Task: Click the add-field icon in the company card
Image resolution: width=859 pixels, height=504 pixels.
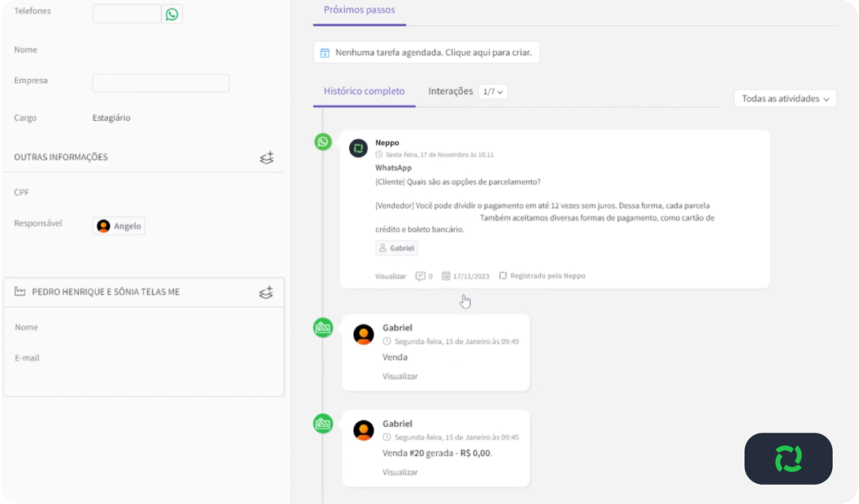Action: pos(267,292)
